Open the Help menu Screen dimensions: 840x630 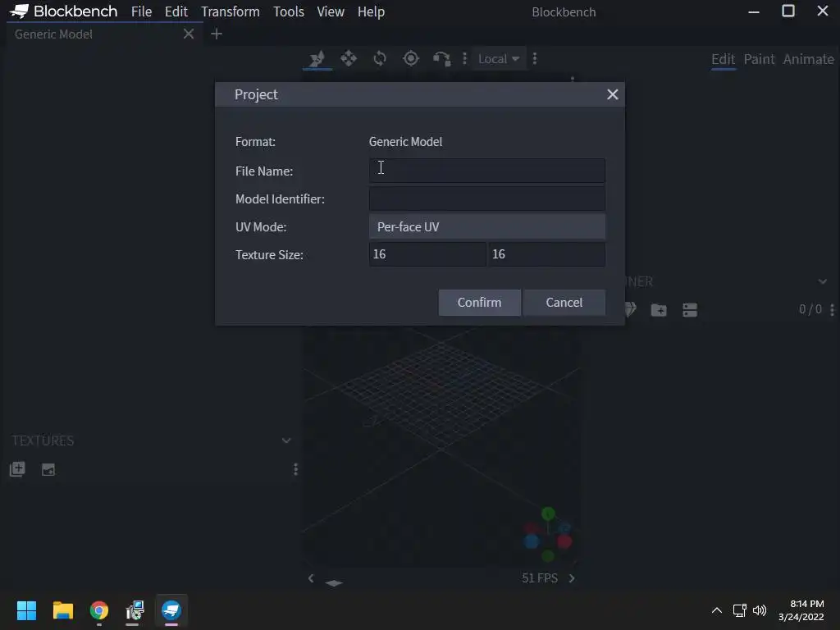pyautogui.click(x=372, y=11)
